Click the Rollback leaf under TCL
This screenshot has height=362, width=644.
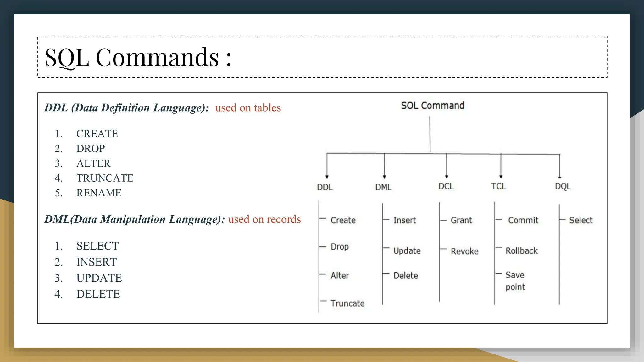tap(521, 251)
